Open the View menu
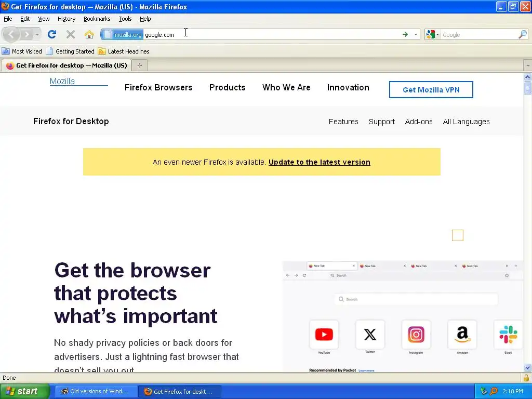This screenshot has height=399, width=532. click(44, 19)
